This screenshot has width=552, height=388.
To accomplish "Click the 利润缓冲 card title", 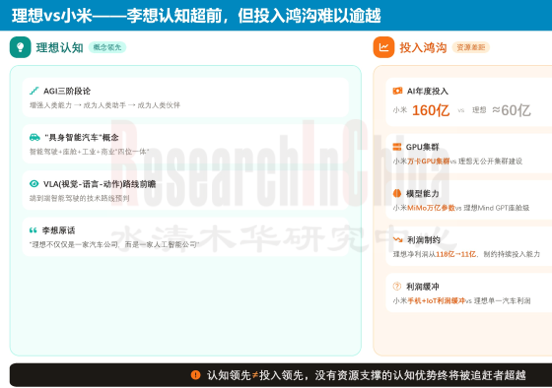I will click(422, 286).
